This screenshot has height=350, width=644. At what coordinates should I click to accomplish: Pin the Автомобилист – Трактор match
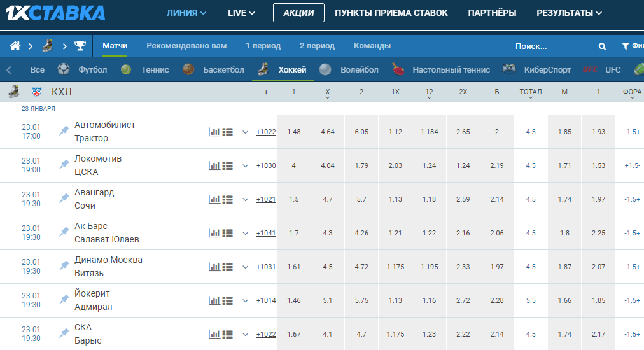pyautogui.click(x=64, y=131)
